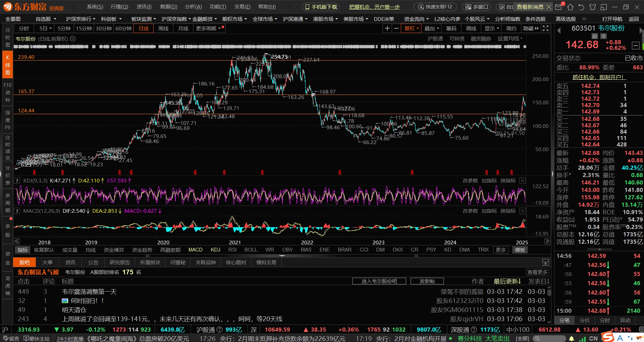This screenshot has width=644, height=342.
Task: Click the skin theme shirt icon
Action: 592,7
